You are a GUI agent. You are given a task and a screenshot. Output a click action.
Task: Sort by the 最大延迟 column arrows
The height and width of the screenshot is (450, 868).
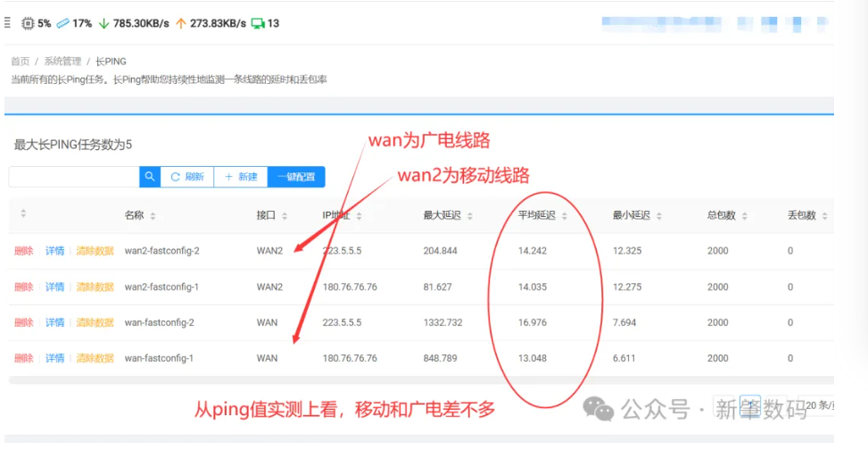click(469, 216)
